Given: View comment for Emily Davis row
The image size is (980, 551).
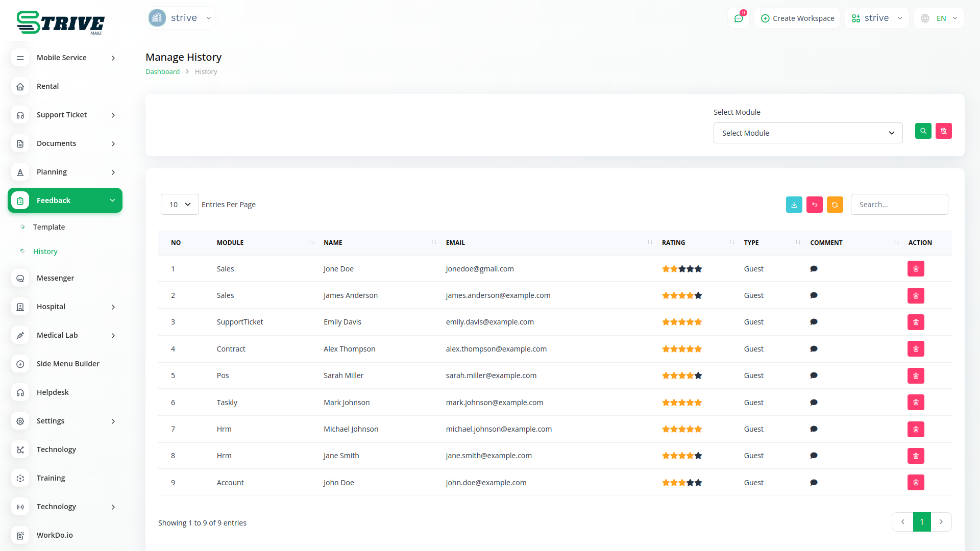Looking at the screenshot, I should click(814, 322).
